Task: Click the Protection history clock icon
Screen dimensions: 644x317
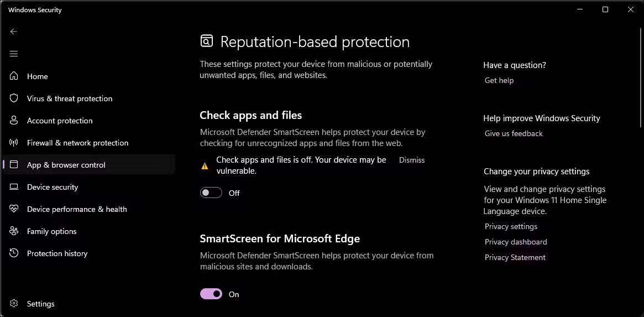Action: click(14, 253)
